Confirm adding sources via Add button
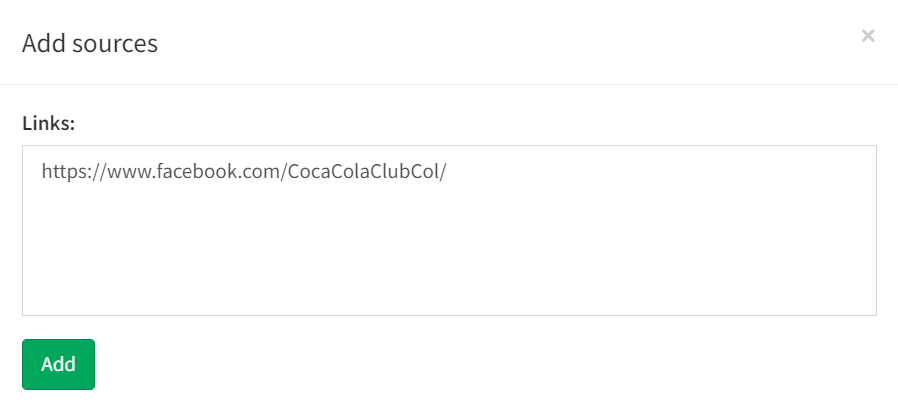 pyautogui.click(x=58, y=364)
